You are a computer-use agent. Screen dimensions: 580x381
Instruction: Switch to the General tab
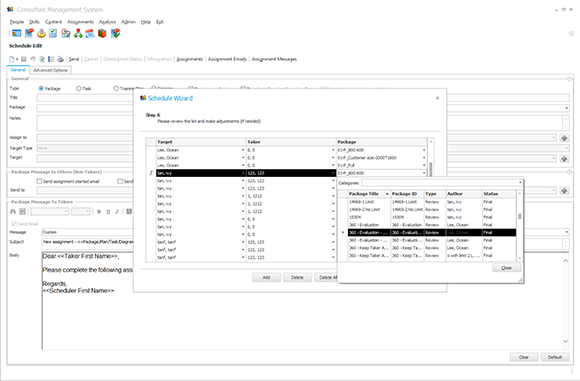(x=18, y=70)
